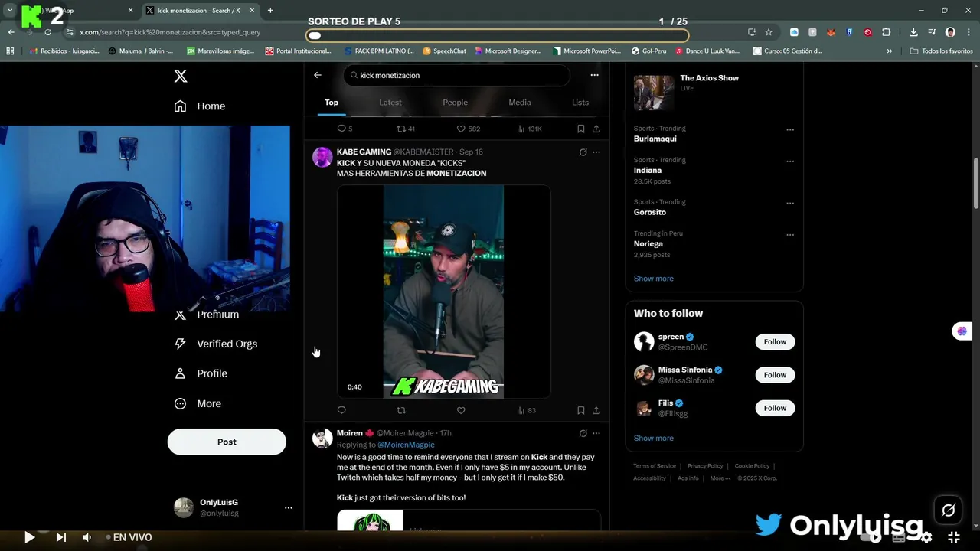Viewport: 980px width, 551px height.
Task: Switch to the People tab
Action: pos(455,103)
